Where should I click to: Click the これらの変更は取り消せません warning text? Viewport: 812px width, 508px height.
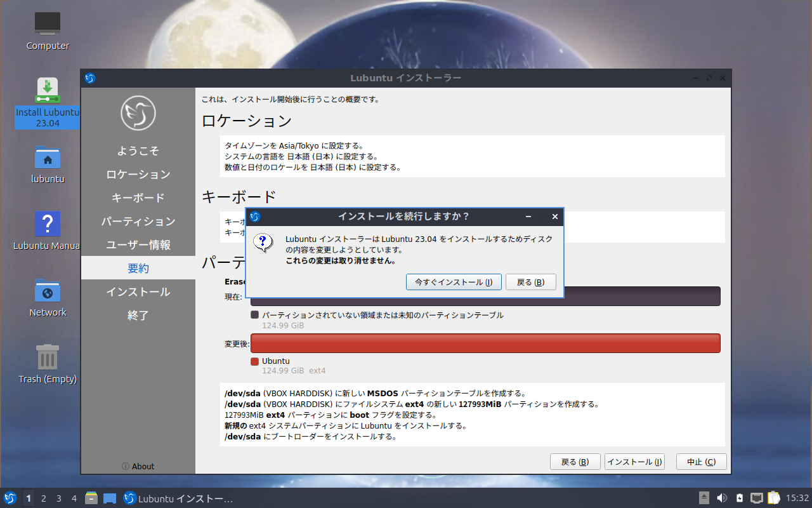click(x=341, y=260)
